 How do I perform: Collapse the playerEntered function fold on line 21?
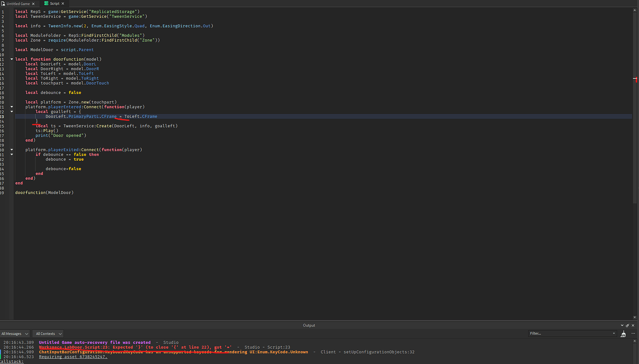coord(12,107)
